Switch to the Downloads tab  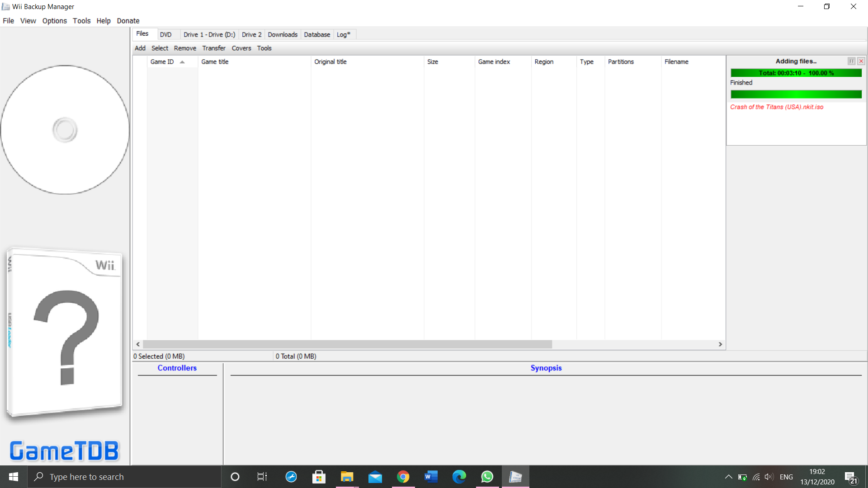[x=283, y=35]
